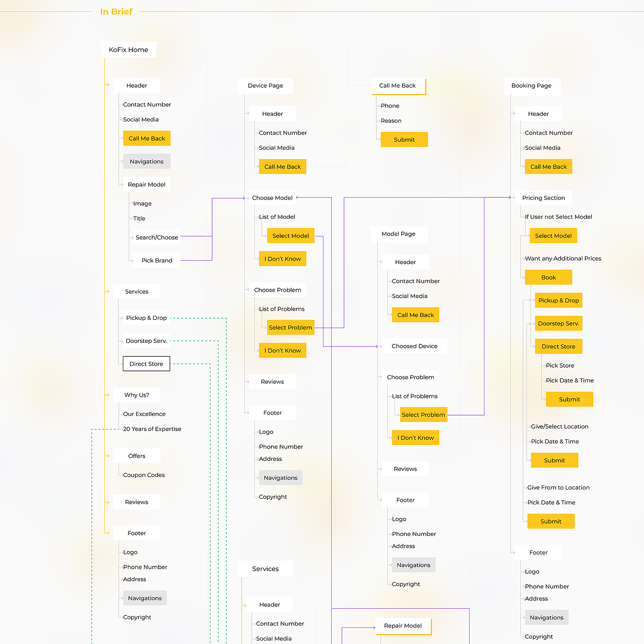Image resolution: width=644 pixels, height=644 pixels.
Task: Select the Image item under Repair Model
Action: point(143,204)
